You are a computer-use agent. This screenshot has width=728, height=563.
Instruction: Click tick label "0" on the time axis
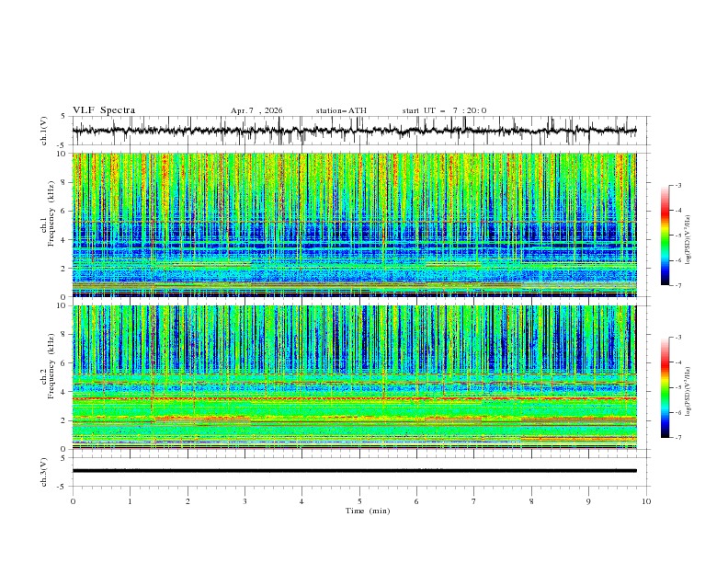point(73,501)
